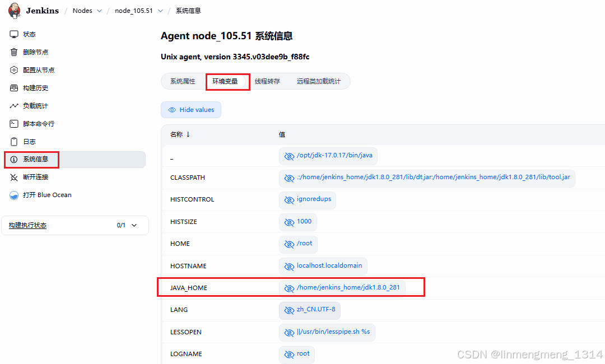Click the 断开连接 disconnect icon
The width and height of the screenshot is (605, 364).
pos(14,177)
